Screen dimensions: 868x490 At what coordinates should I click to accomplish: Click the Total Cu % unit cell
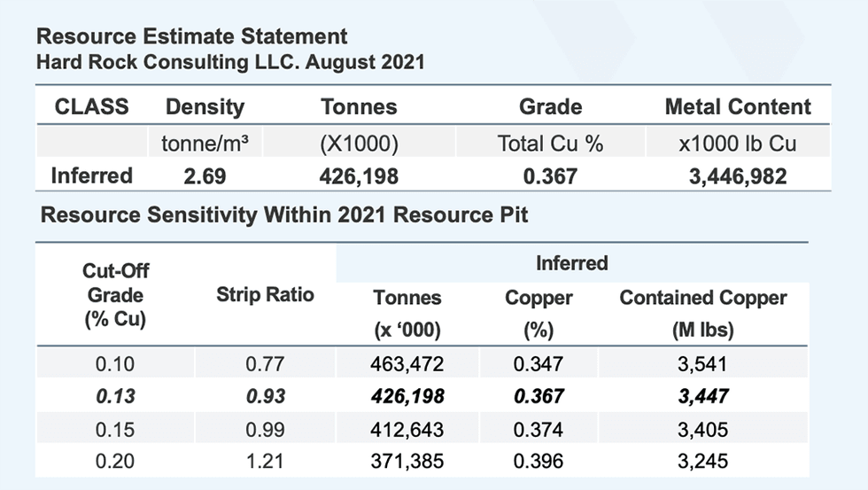(550, 144)
